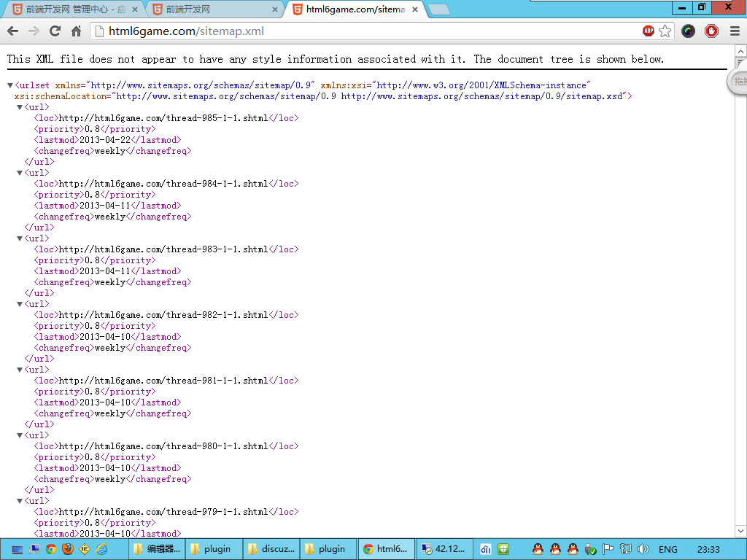
Task: Click the lastmod value 2013-04-22
Action: (x=105, y=140)
